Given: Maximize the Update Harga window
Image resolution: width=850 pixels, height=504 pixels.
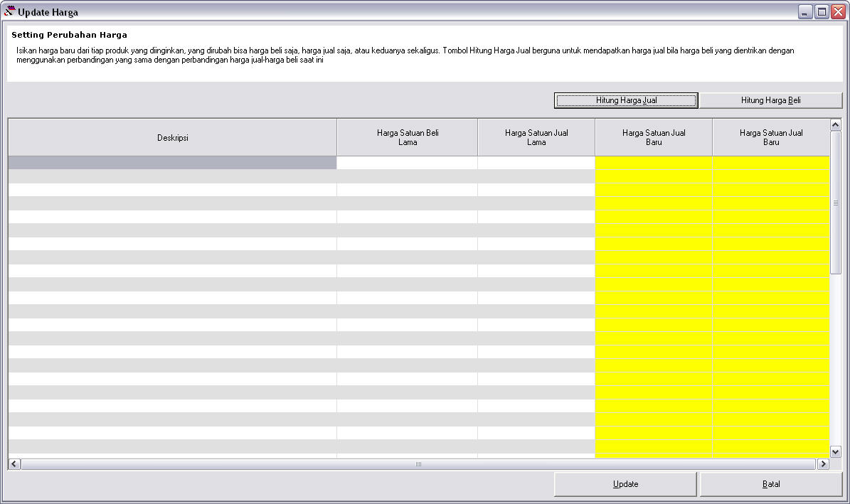Looking at the screenshot, I should [822, 12].
